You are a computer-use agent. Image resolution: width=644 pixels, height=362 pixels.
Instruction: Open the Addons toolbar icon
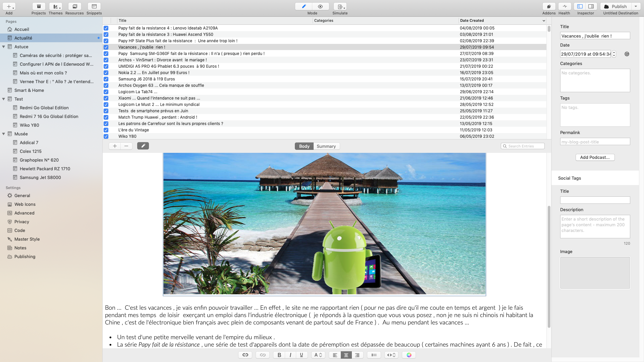tap(549, 6)
